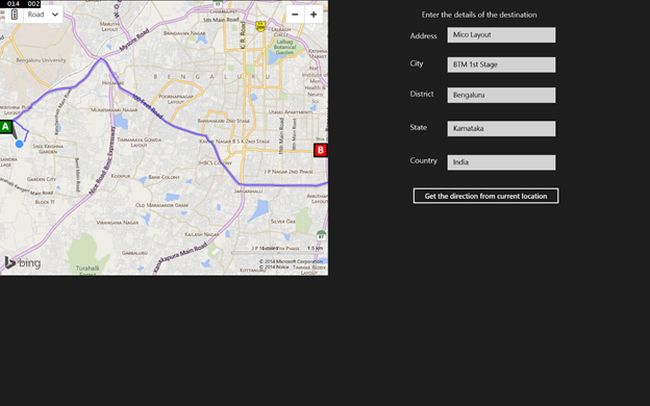This screenshot has width=650, height=406.
Task: Select the red B destination marker
Action: [320, 150]
